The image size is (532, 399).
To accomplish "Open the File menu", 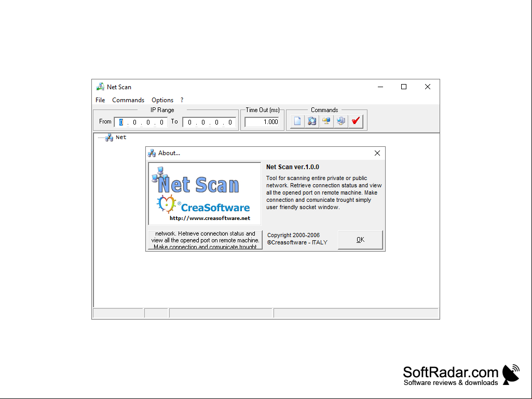I will pyautogui.click(x=100, y=100).
